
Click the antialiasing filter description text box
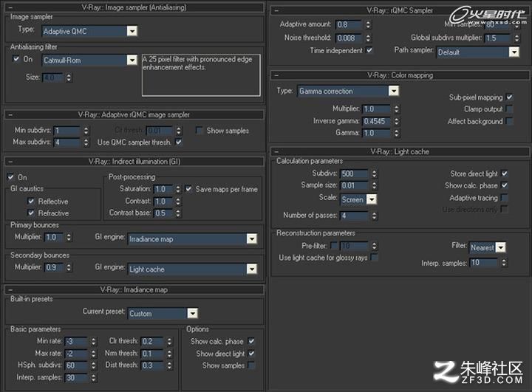pos(201,75)
